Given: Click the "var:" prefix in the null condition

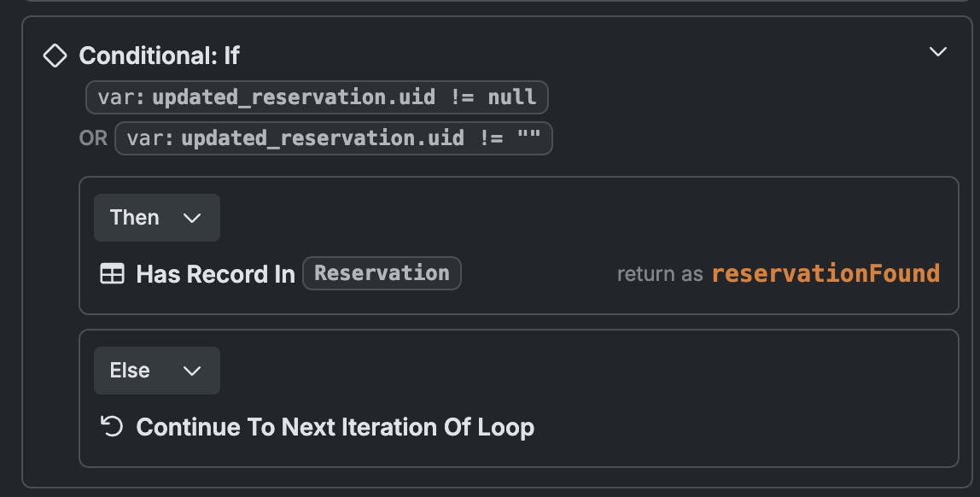Looking at the screenshot, I should tap(121, 97).
